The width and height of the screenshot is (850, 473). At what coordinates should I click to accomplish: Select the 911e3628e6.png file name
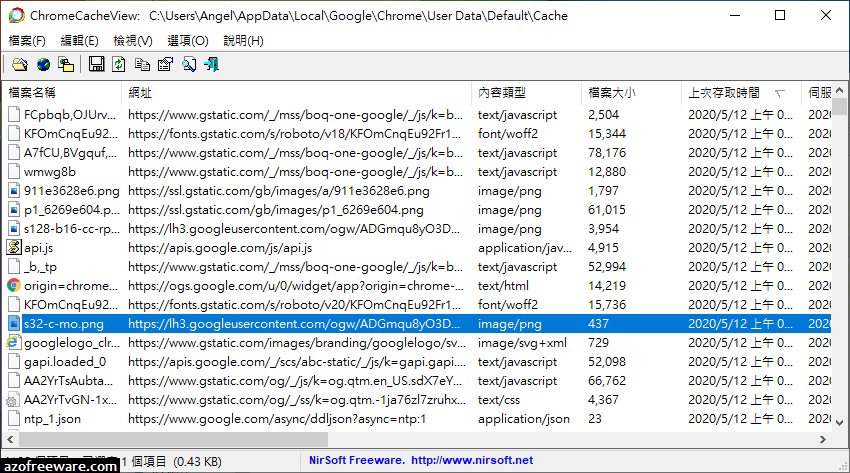click(72, 191)
